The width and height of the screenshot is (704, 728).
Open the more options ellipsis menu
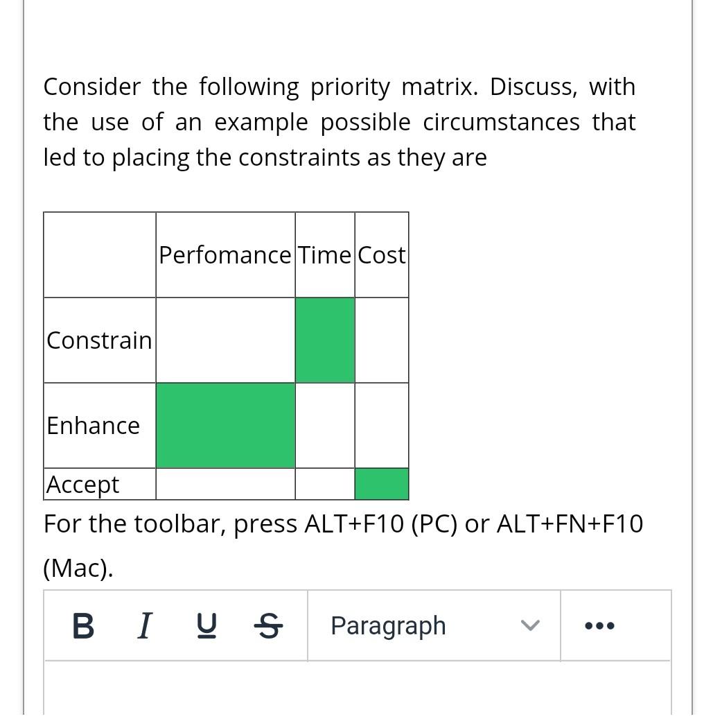click(599, 625)
